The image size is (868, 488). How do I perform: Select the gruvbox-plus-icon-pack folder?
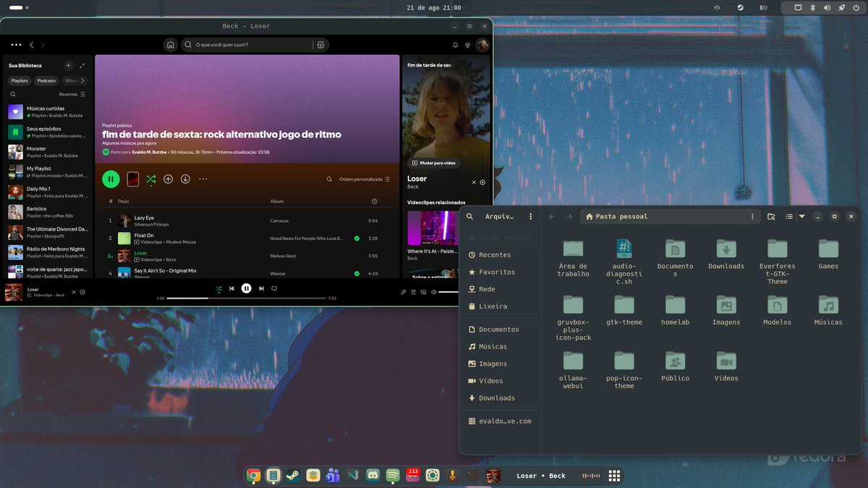coord(574,318)
